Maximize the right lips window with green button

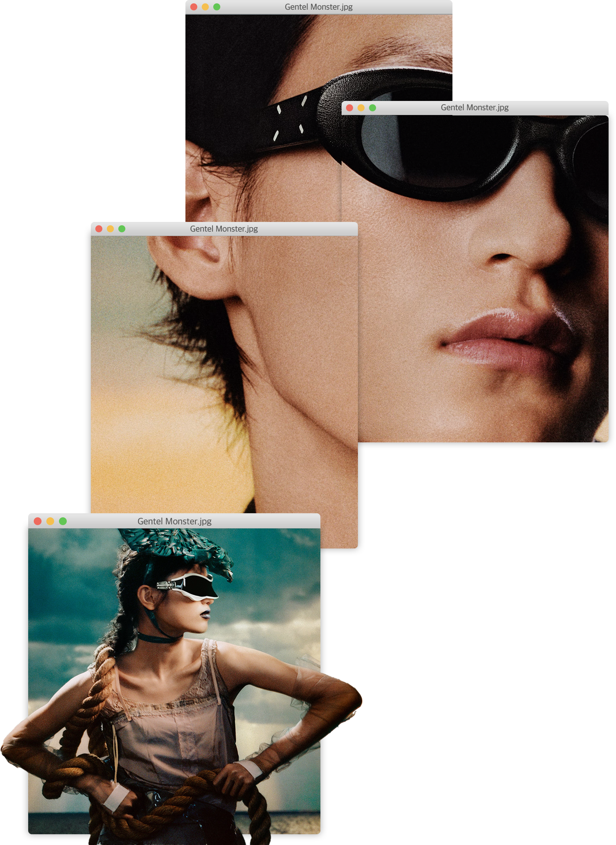pyautogui.click(x=372, y=108)
